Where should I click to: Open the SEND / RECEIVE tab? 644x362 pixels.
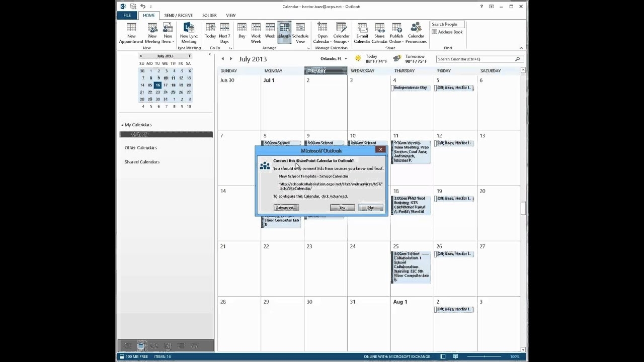tap(178, 16)
